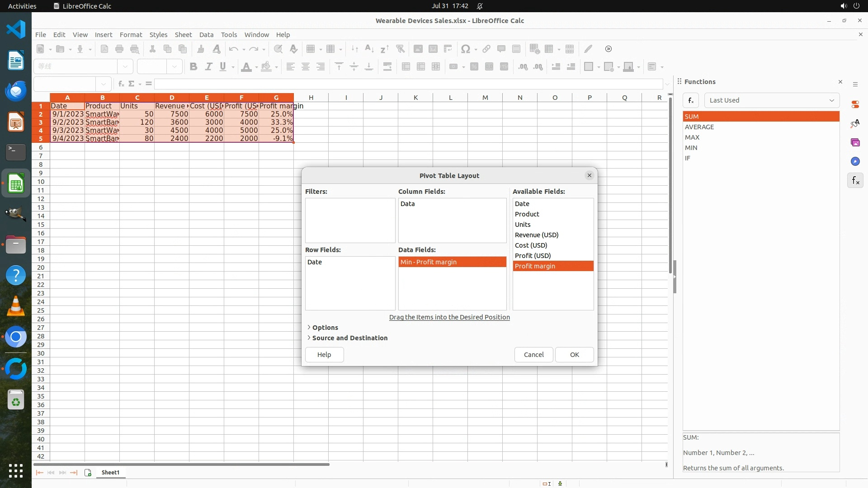Open the Sheet menu
The height and width of the screenshot is (488, 868).
tap(183, 35)
